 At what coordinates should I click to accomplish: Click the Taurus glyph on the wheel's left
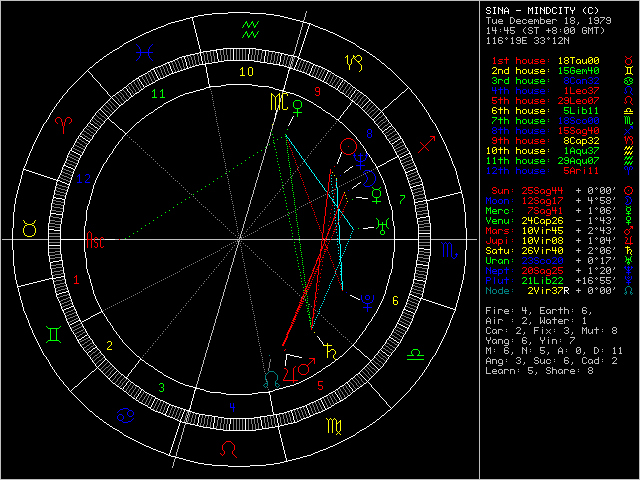[x=30, y=230]
